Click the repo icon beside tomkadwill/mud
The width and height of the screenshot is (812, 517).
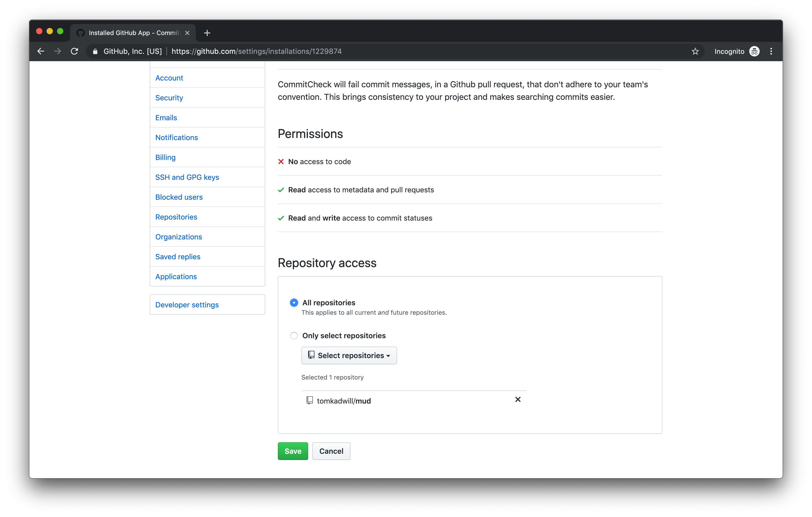click(309, 400)
